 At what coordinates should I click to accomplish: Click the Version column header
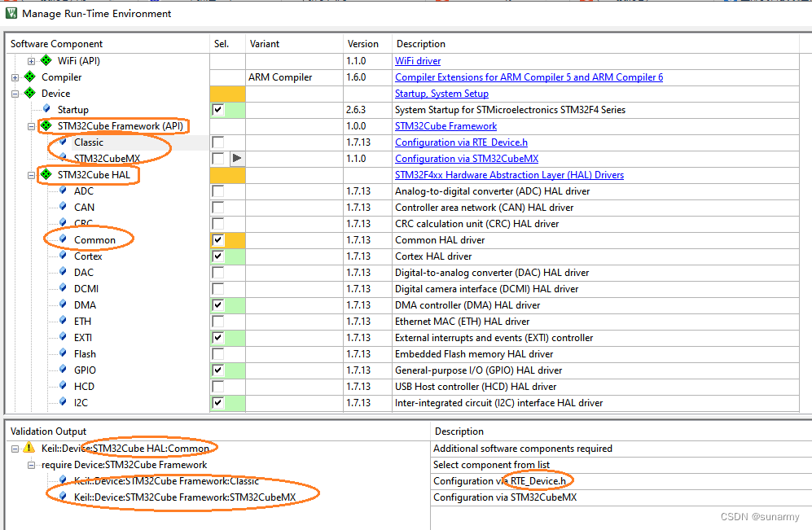pos(367,44)
